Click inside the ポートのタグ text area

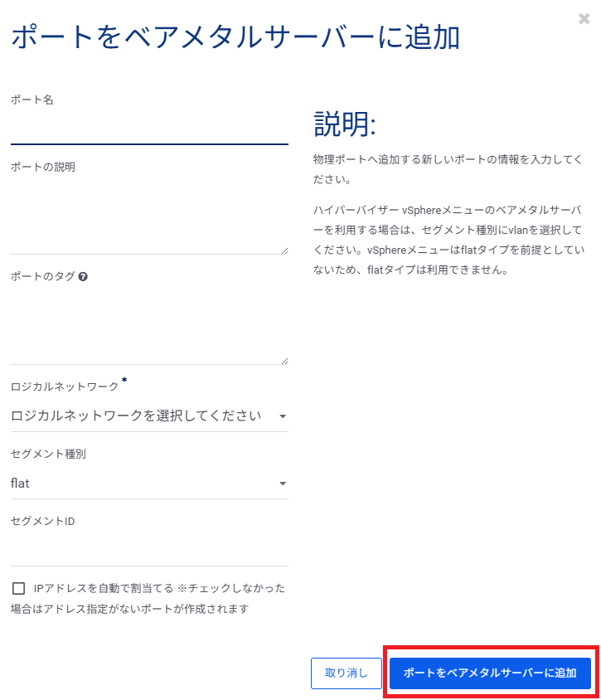[x=149, y=327]
